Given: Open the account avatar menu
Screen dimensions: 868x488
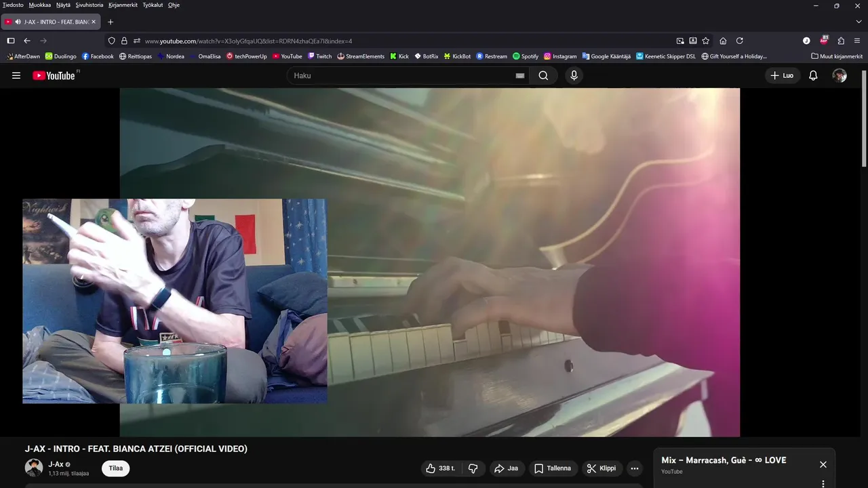Looking at the screenshot, I should pos(840,75).
